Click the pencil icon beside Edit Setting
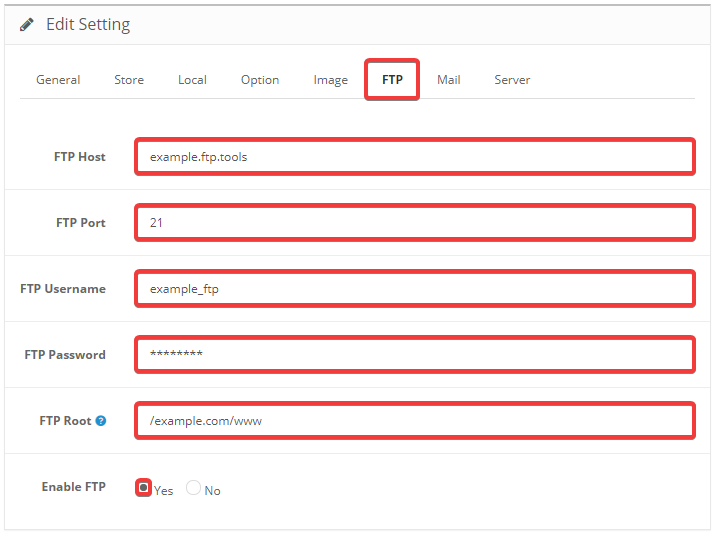This screenshot has width=715, height=534. coord(27,24)
